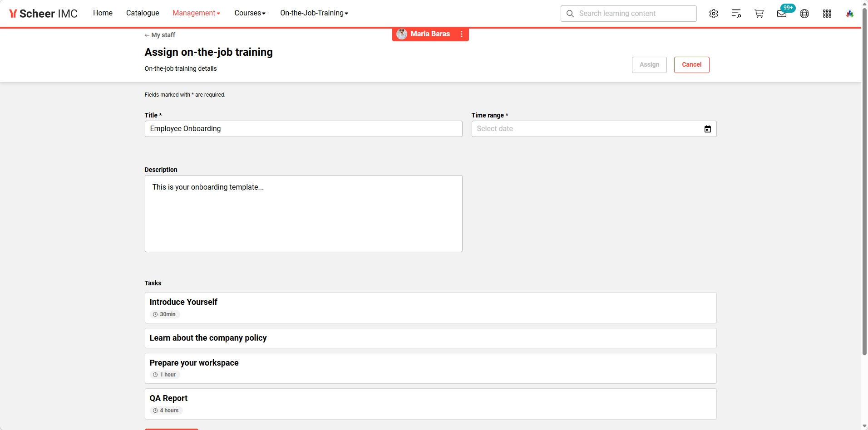Viewport: 868px width, 430px height.
Task: Select the Prepare your workspace task
Action: pos(430,368)
